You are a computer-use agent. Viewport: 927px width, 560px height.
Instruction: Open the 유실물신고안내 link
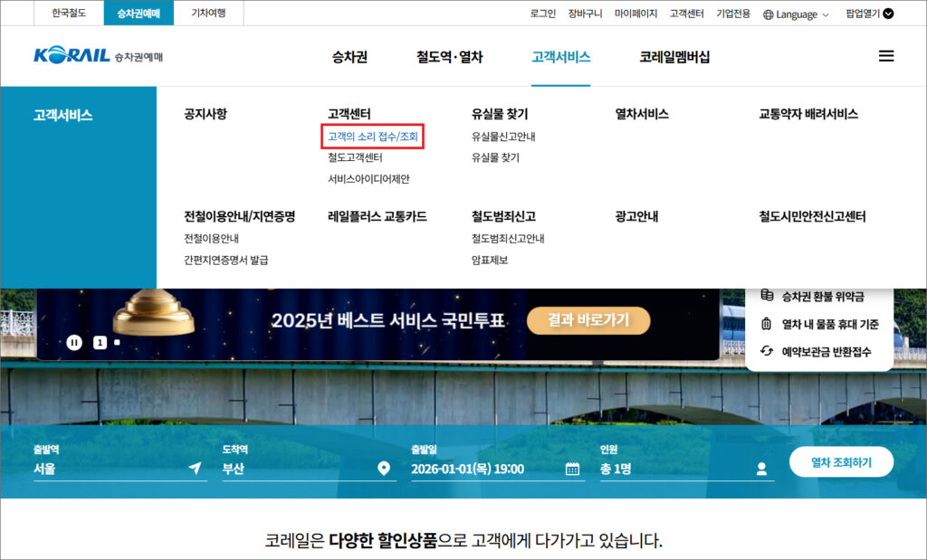tap(503, 137)
